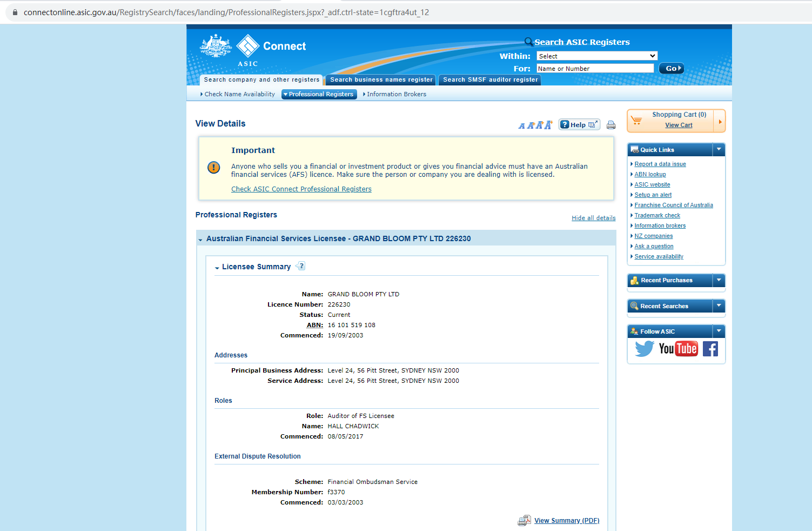Expand the Shopping Cart side arrow
The height and width of the screenshot is (531, 812).
pos(720,121)
